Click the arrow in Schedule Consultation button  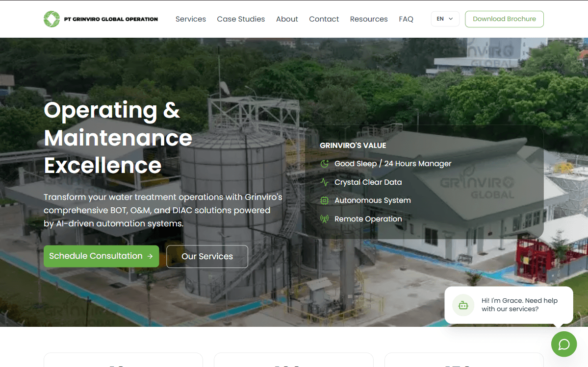150,256
